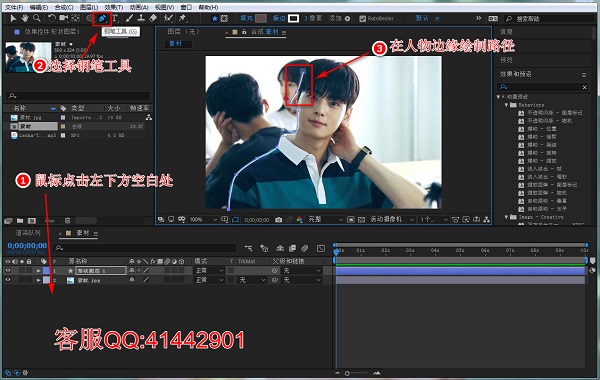This screenshot has width=600, height=380.
Task: Hide the shape layer 1 eye icon
Action: pos(8,271)
